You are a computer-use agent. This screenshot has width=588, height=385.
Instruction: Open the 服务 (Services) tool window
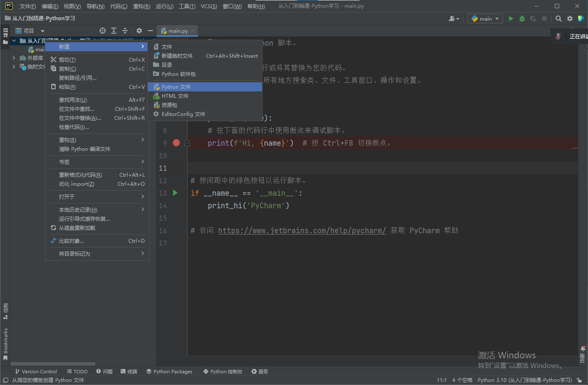(260, 371)
